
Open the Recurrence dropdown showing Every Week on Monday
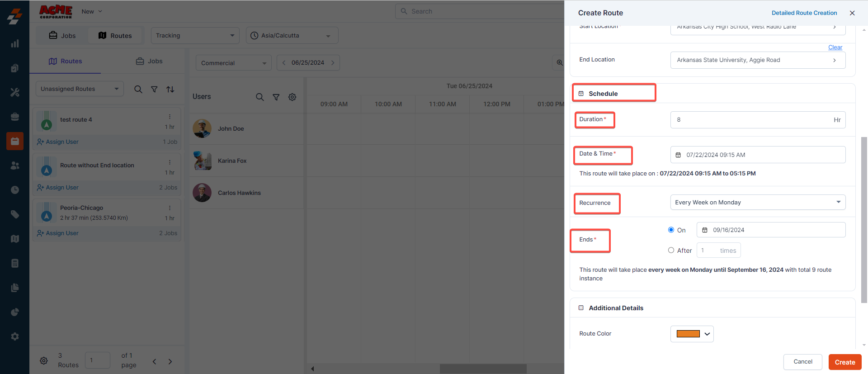(x=758, y=202)
